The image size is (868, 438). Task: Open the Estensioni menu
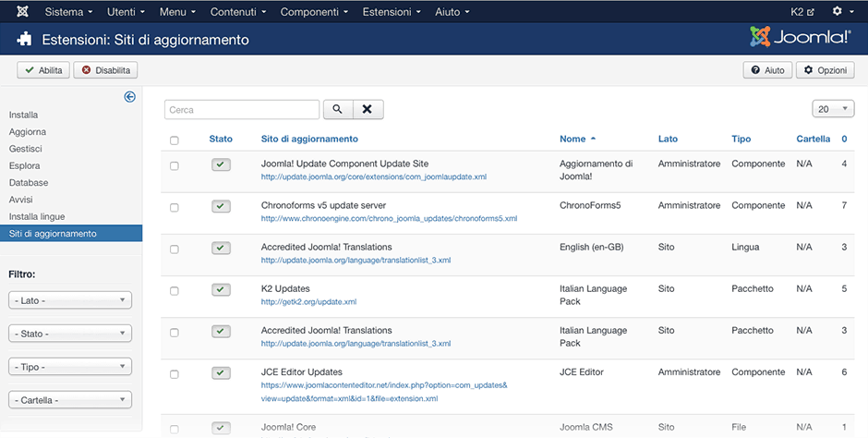tap(392, 12)
